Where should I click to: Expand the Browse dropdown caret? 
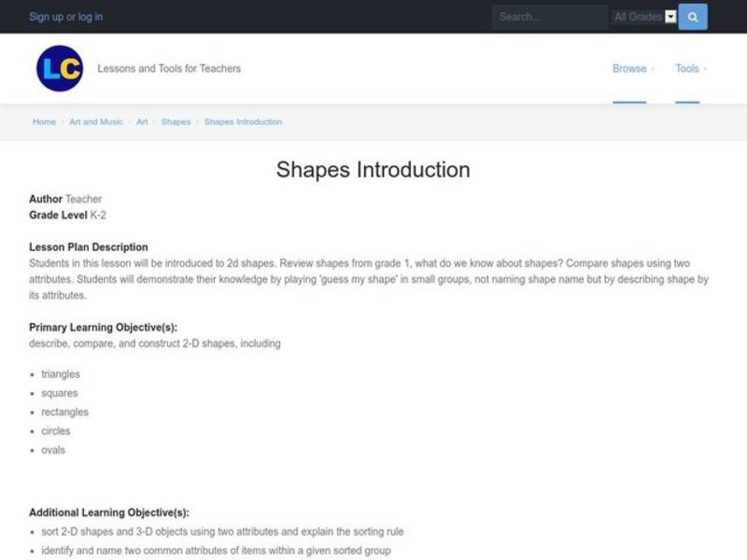652,69
